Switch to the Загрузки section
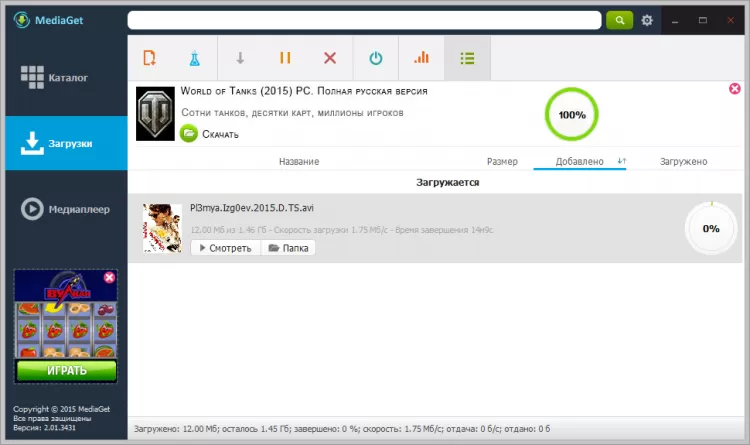The height and width of the screenshot is (445, 750). tap(66, 143)
